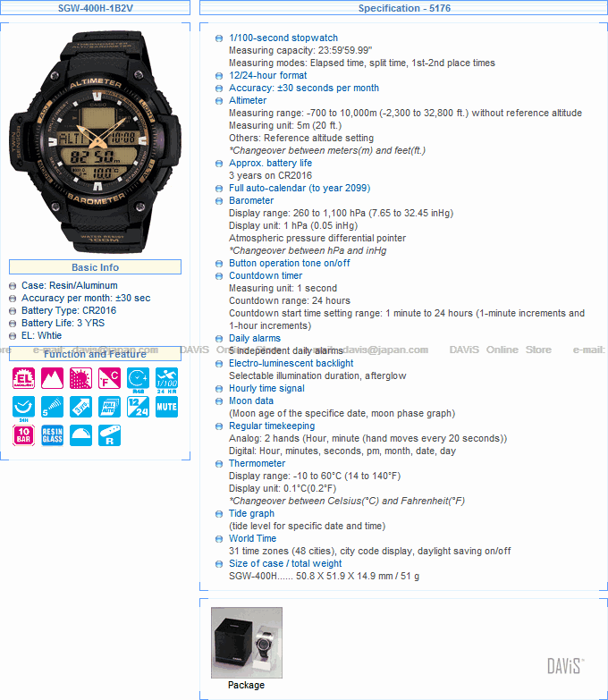The height and width of the screenshot is (700, 608).
Task: Select the RESIN GLASS icon
Action: click(52, 435)
